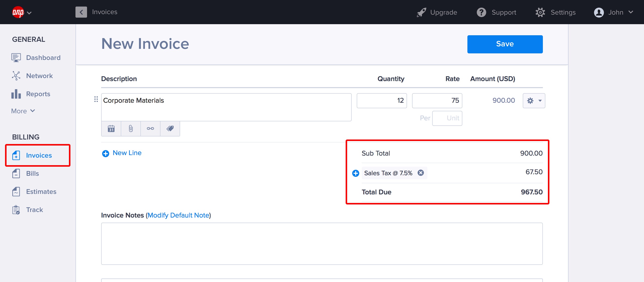The image size is (644, 282).
Task: Click the tag label icon
Action: (170, 129)
